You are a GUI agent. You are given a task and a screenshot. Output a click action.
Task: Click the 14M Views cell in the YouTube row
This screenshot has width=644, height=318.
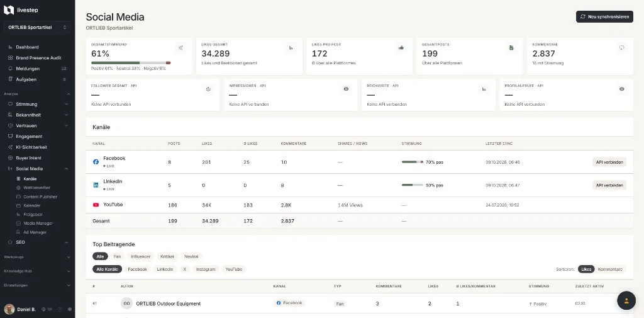[x=350, y=205]
